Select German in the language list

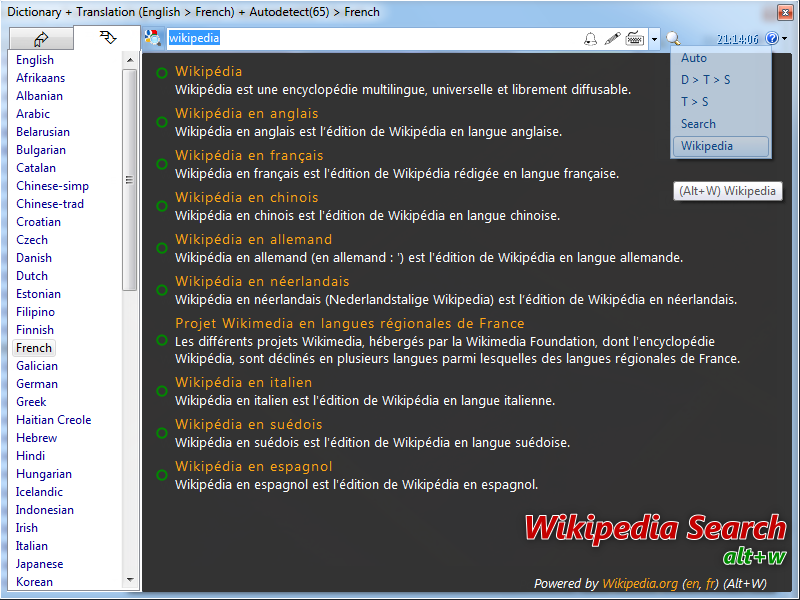(x=37, y=384)
